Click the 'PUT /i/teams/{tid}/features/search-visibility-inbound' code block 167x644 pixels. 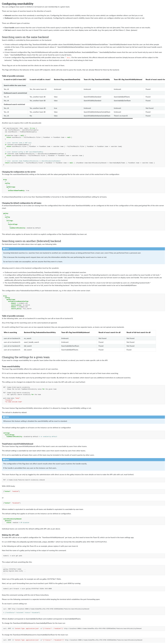[83, 480]
